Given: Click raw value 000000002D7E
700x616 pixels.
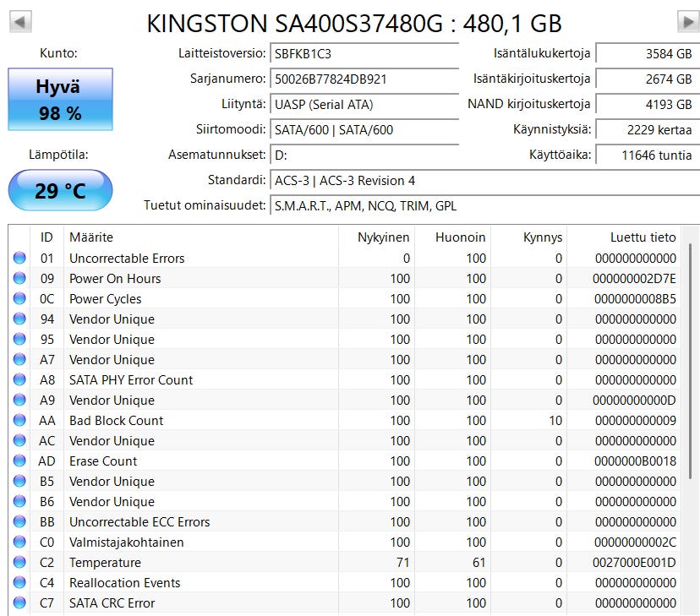Looking at the screenshot, I should (x=634, y=279).
